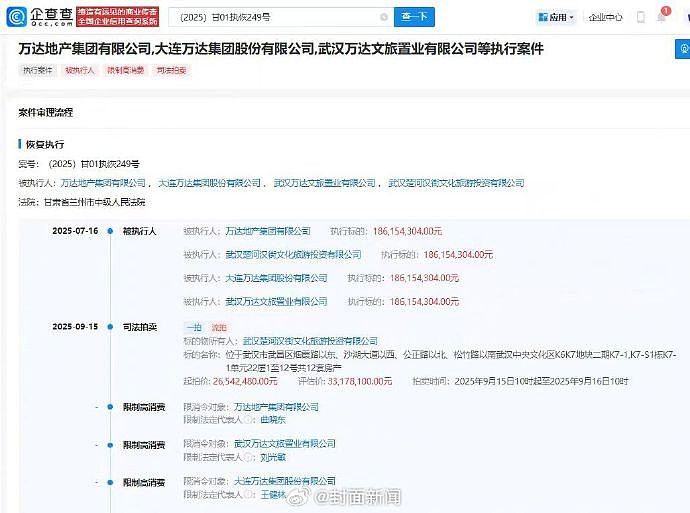Select the 限制高消费 tag under the title

tap(125, 70)
